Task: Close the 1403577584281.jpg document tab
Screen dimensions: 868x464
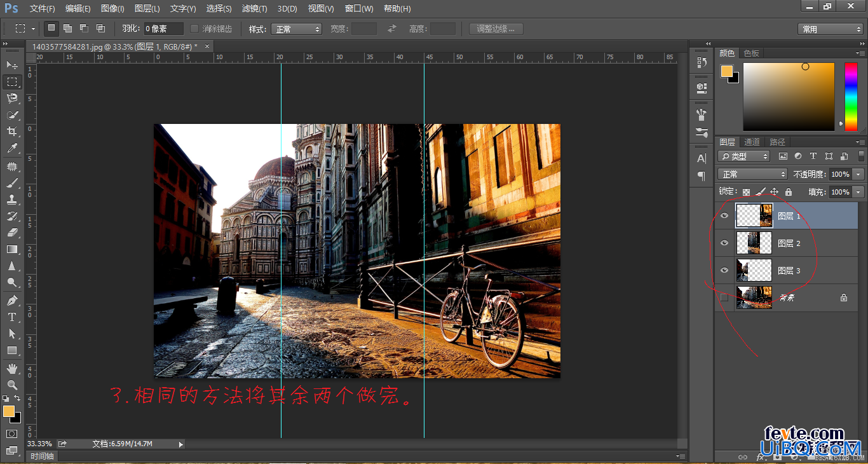Action: point(207,46)
